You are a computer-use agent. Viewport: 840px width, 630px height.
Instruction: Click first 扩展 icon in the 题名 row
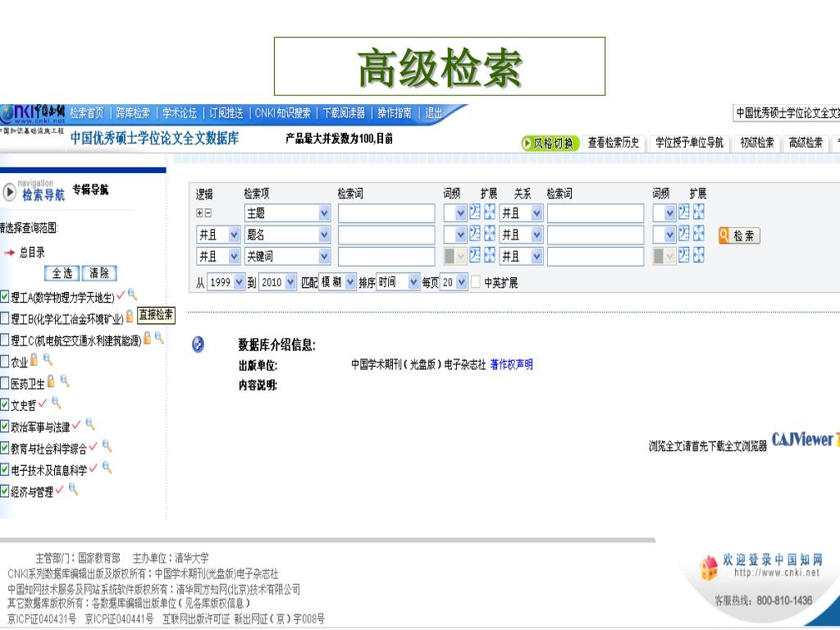(489, 234)
